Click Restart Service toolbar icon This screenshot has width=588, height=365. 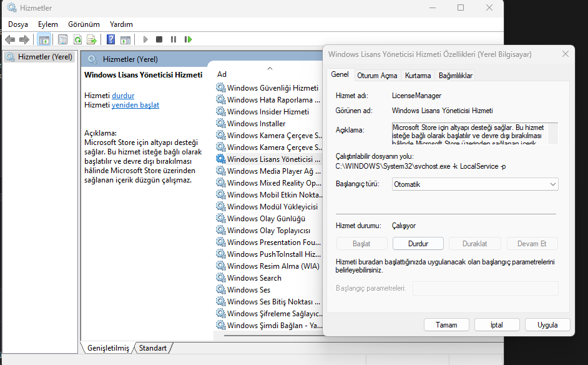pos(188,39)
